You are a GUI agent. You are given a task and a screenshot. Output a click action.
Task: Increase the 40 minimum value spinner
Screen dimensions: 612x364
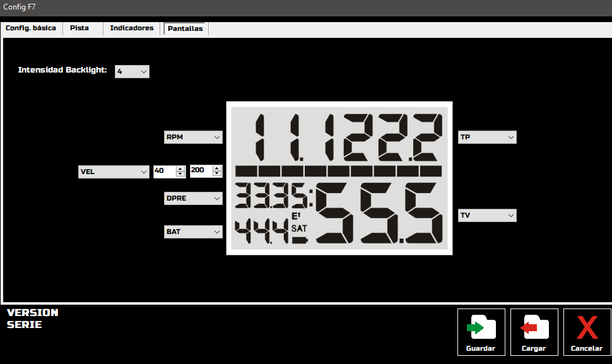click(180, 168)
